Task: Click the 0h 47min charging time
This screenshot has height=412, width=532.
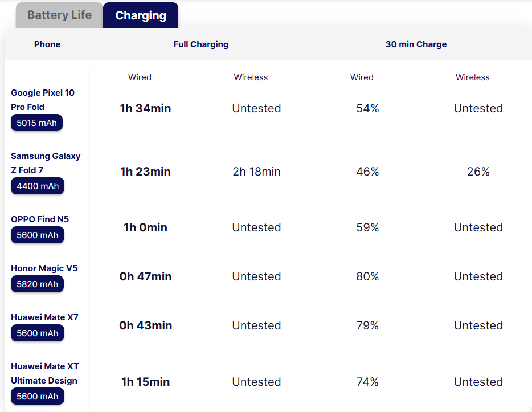Action: 145,276
